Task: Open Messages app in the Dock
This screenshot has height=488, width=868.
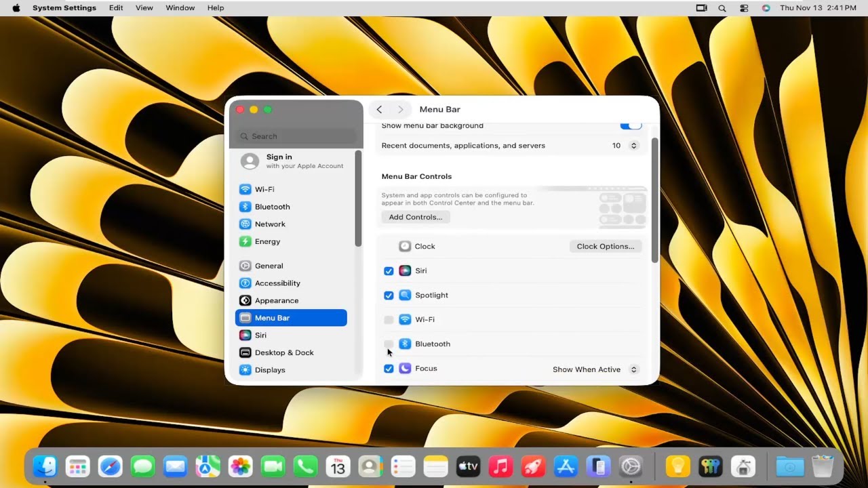Action: [x=142, y=466]
